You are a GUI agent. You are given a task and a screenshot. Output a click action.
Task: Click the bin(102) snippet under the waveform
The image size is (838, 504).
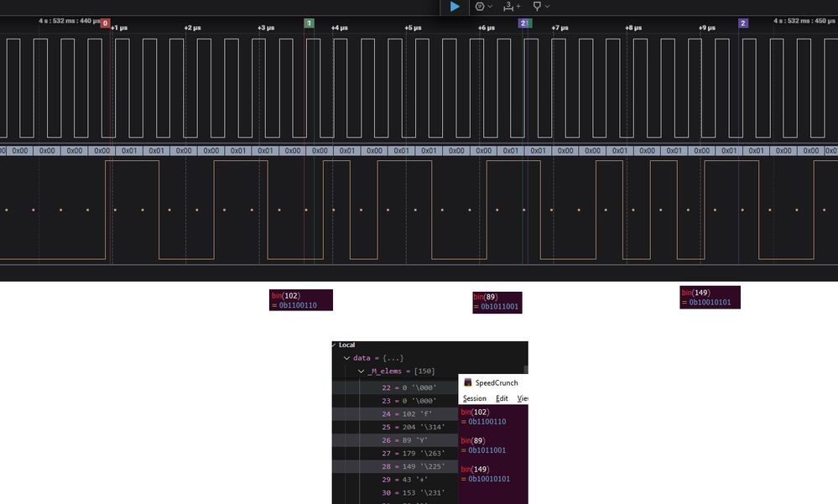pos(301,300)
